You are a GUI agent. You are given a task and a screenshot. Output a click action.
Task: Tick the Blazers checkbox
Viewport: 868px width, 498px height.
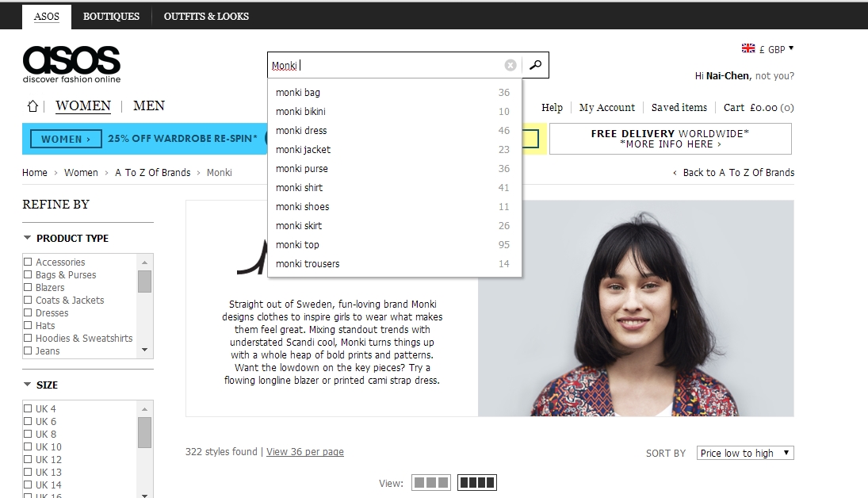coord(28,287)
